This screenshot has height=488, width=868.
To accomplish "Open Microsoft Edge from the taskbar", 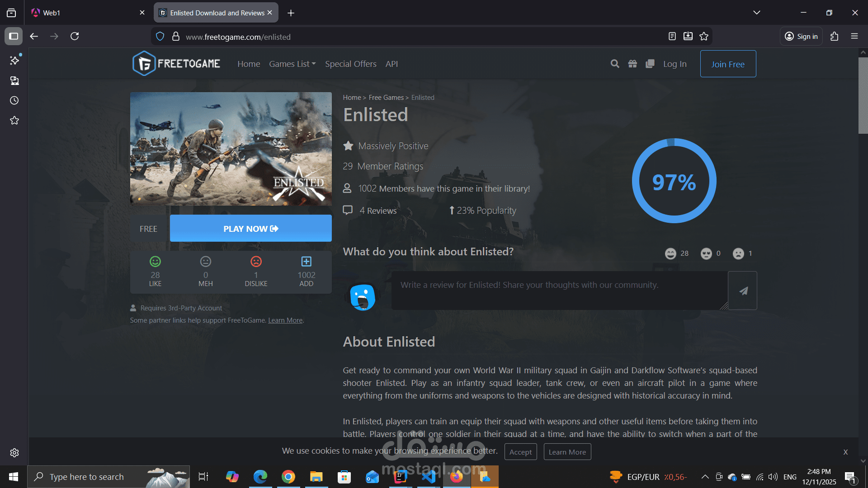I will point(260,477).
